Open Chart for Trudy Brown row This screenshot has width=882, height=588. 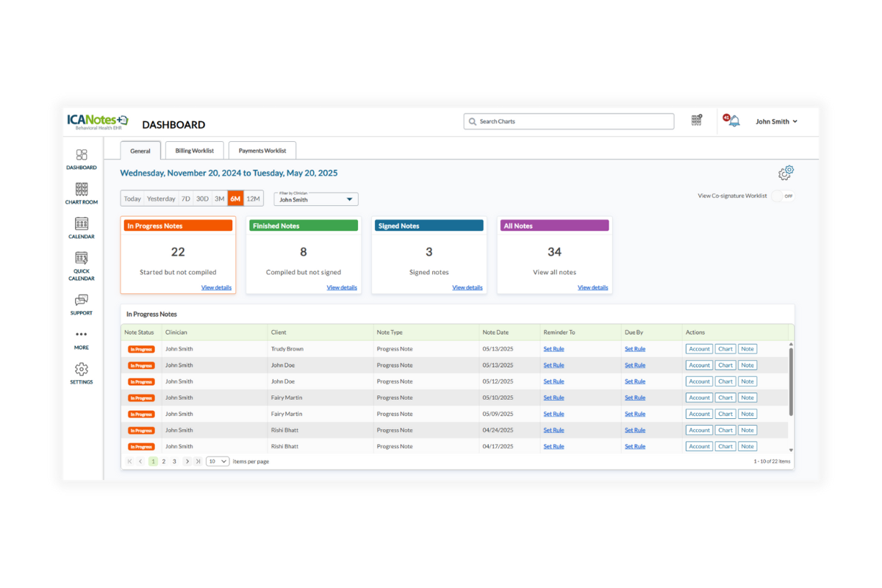click(x=725, y=349)
